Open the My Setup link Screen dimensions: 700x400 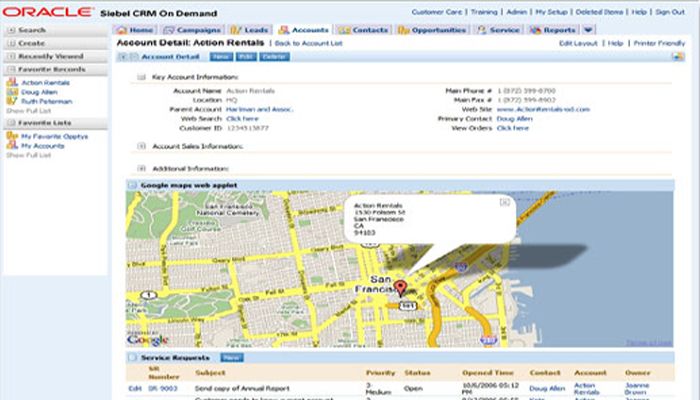tap(551, 12)
